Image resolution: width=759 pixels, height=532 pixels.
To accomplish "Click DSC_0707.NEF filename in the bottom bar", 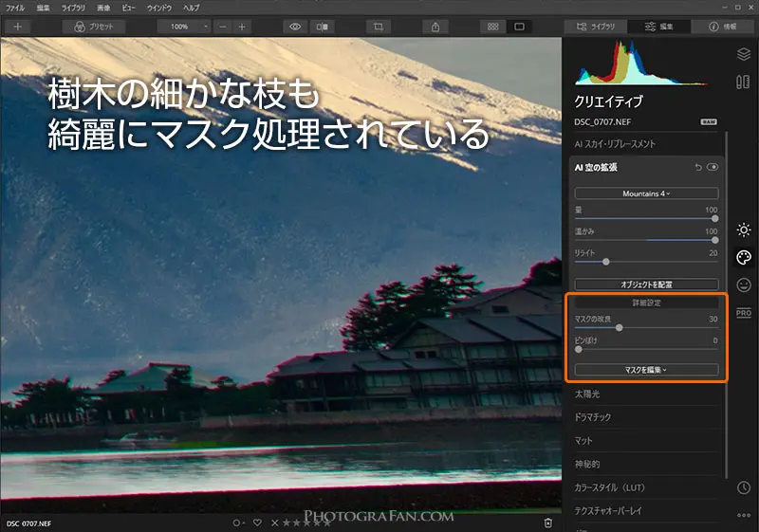I will [29, 523].
